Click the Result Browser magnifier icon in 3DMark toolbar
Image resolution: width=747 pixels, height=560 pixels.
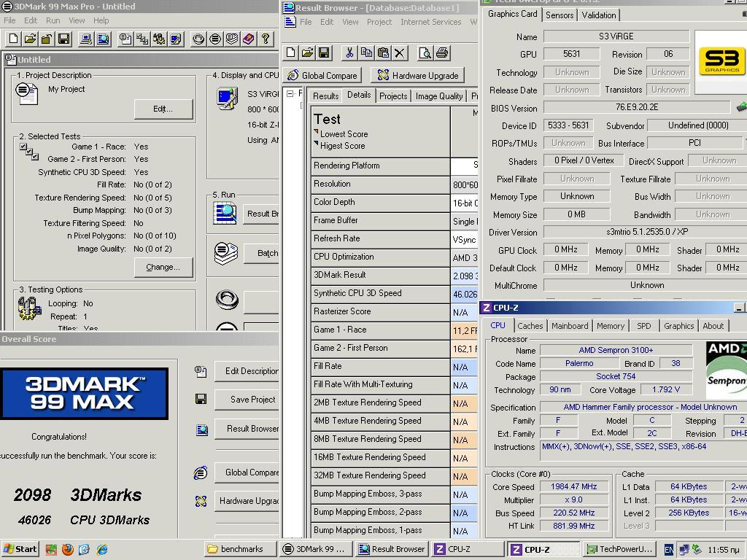point(103,39)
